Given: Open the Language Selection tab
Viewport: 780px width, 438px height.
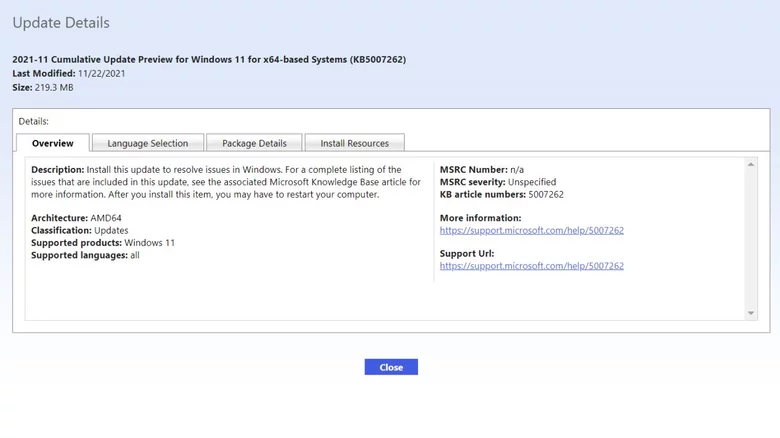Looking at the screenshot, I should 147,143.
